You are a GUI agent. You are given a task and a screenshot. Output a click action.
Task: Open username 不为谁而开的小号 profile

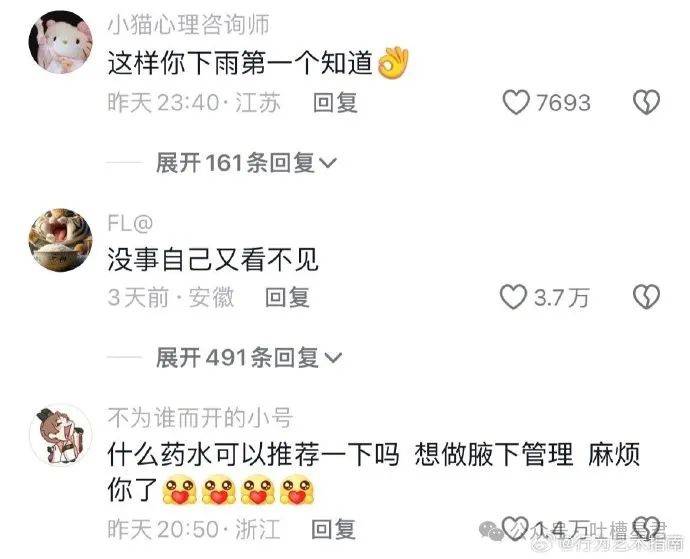coord(200,418)
